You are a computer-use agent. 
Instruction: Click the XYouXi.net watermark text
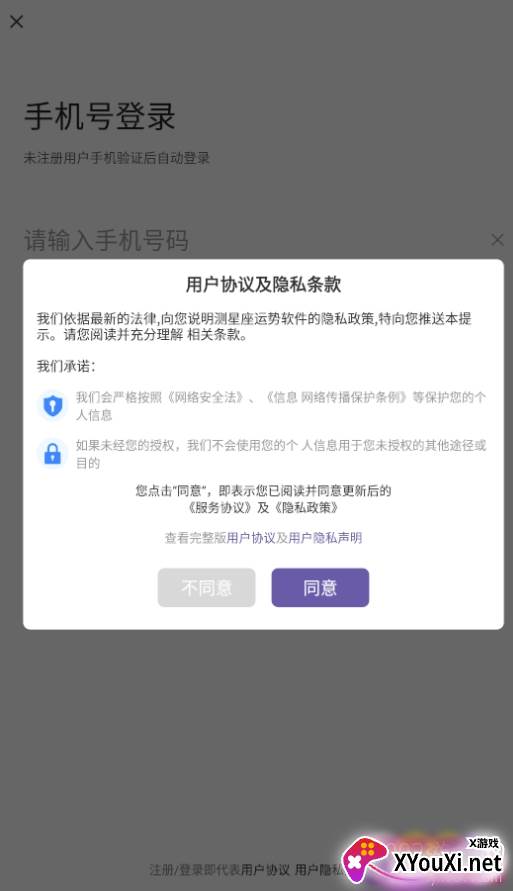click(448, 864)
